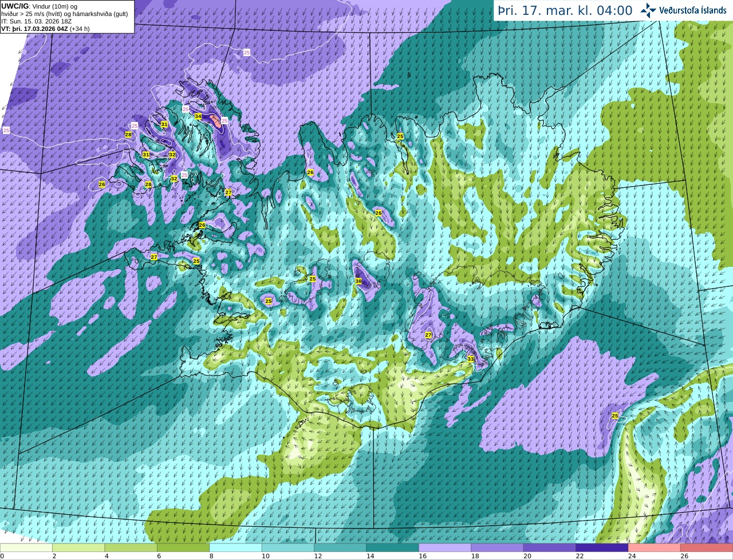Select the 'UWC/IG: Vindur (10m) og' title line
733x560 pixels.
coord(39,6)
